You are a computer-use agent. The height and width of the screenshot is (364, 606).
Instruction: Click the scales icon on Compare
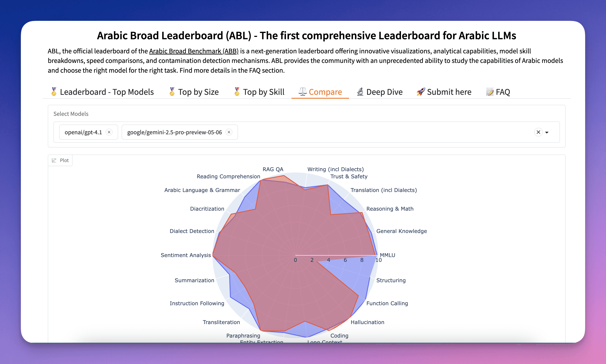pyautogui.click(x=303, y=92)
